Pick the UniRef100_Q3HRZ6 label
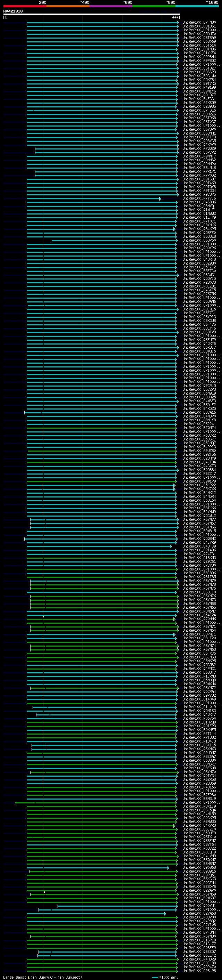The width and height of the screenshot is (222, 980). [x=199, y=114]
